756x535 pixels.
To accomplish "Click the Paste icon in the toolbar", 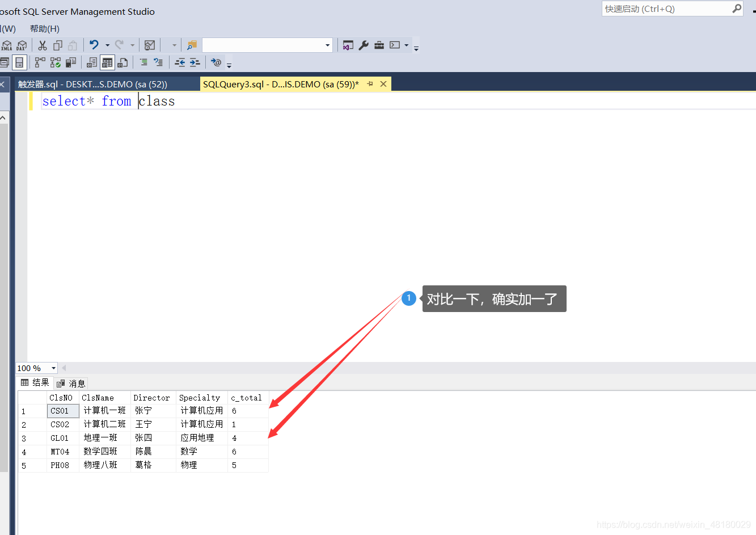I will tap(73, 45).
